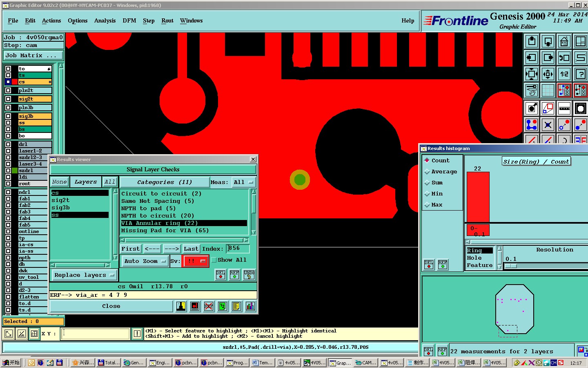This screenshot has width=588, height=368.
Task: Click the 1:2 zoom scale icon
Action: (564, 74)
